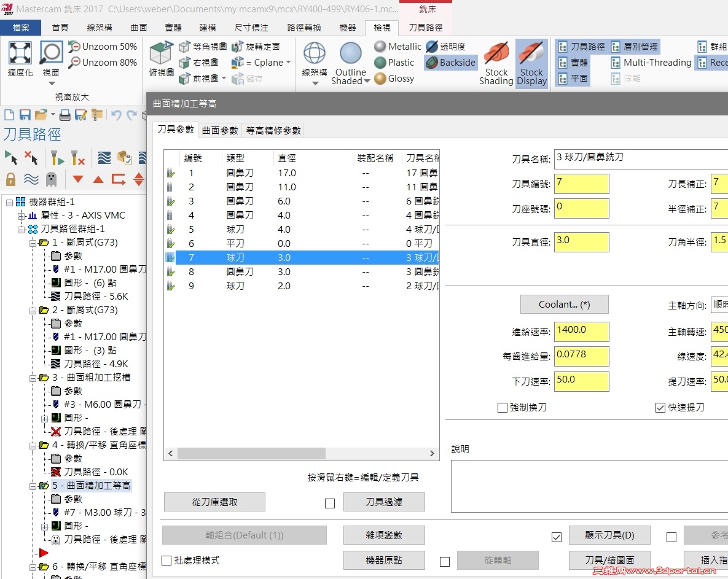The height and width of the screenshot is (579, 728).
Task: Click the 刀具過濾 button
Action: click(x=384, y=502)
